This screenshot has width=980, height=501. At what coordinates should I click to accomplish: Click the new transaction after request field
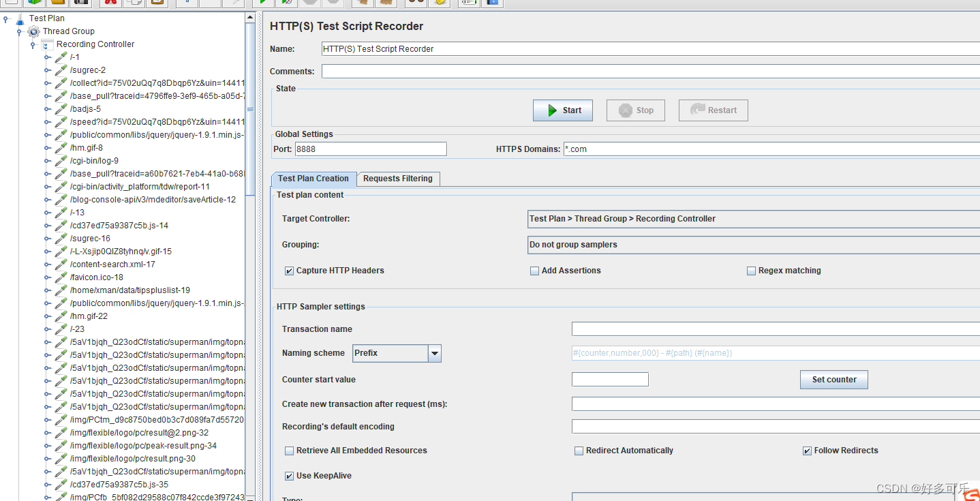click(x=776, y=404)
